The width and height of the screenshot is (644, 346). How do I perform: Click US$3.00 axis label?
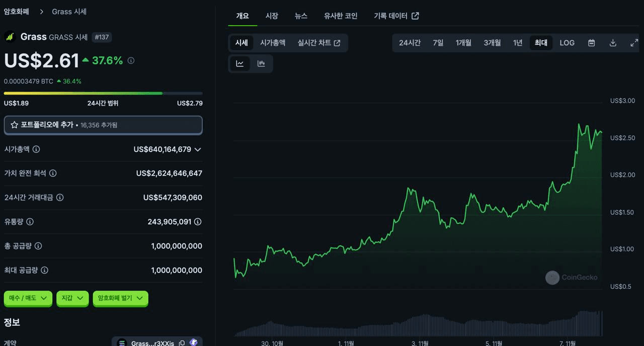pos(622,101)
